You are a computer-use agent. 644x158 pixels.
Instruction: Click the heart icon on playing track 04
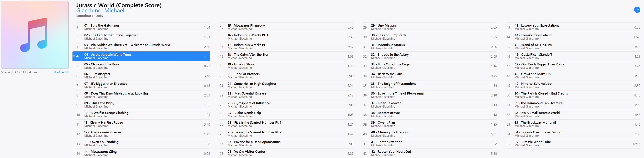pos(74,56)
